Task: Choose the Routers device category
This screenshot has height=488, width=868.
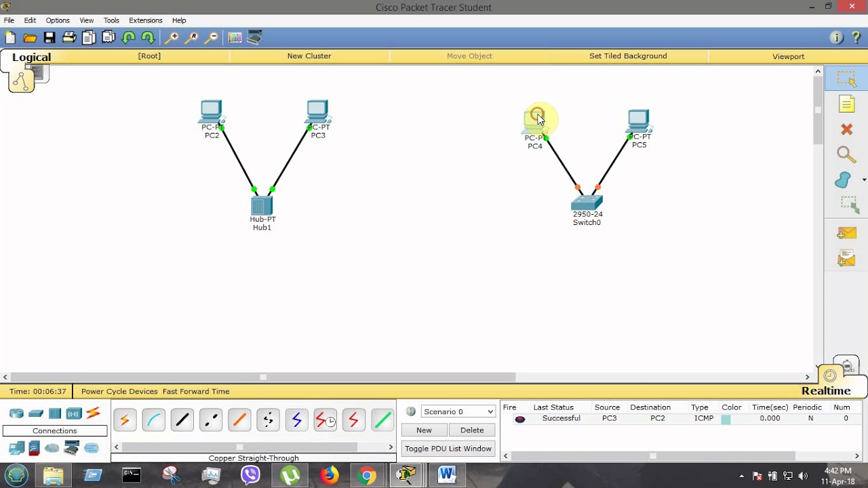Action: (x=16, y=413)
